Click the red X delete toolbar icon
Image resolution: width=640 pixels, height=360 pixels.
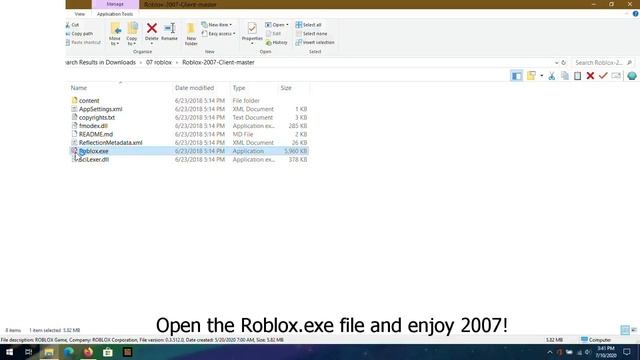(x=590, y=76)
